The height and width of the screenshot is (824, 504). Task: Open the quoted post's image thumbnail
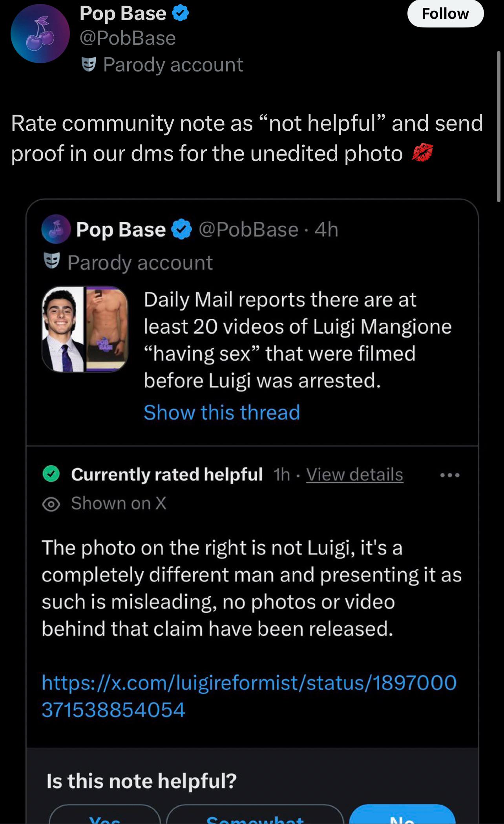coord(85,329)
